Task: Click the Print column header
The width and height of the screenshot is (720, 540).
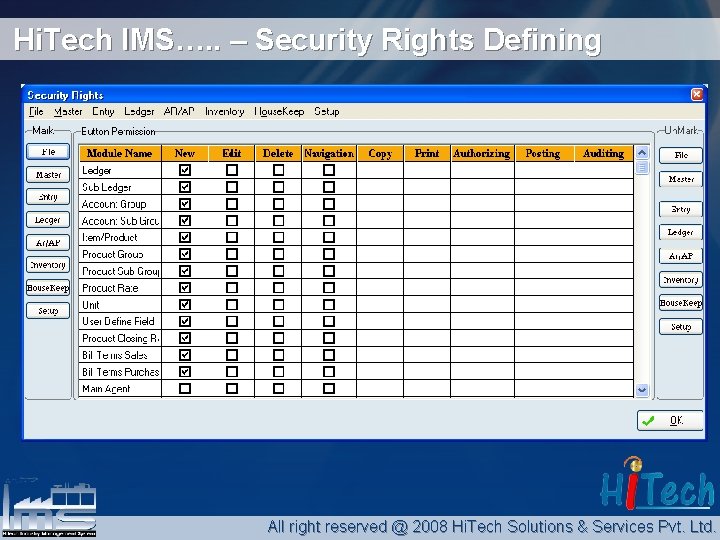Action: pos(427,153)
